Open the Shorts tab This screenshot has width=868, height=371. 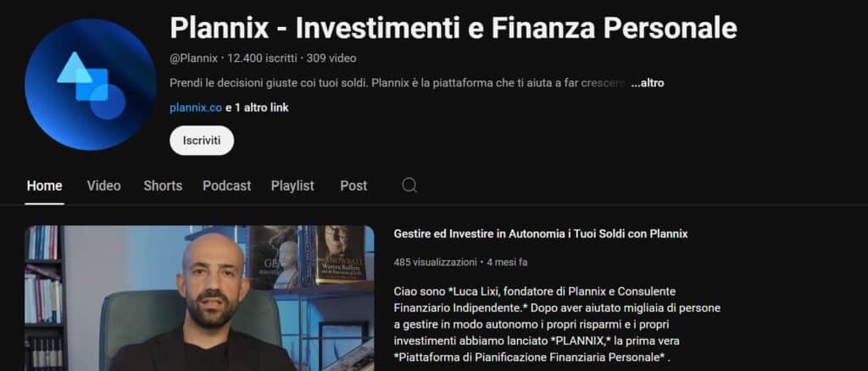point(163,185)
